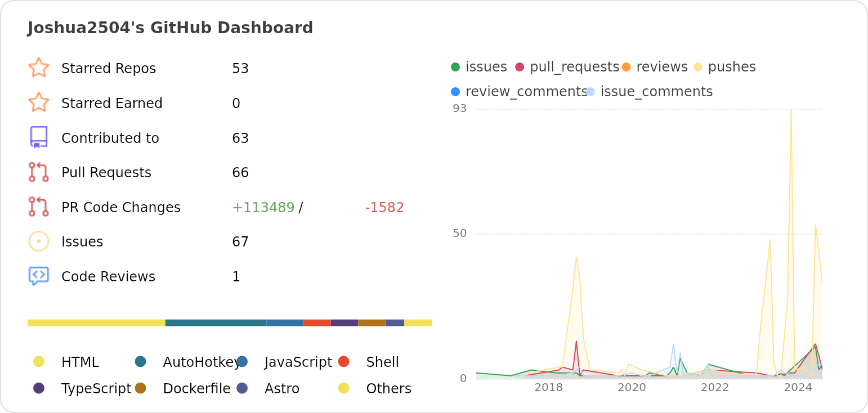Click the 2020 x-axis label
The image size is (868, 413).
click(x=632, y=388)
